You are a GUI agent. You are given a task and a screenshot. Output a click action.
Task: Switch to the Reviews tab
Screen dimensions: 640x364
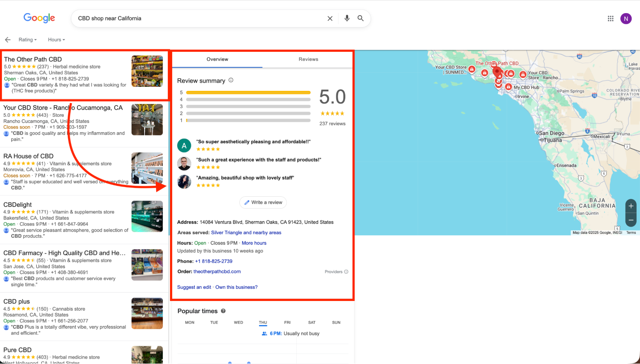coord(308,59)
